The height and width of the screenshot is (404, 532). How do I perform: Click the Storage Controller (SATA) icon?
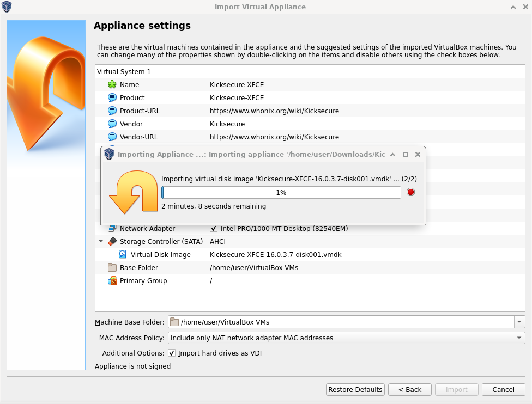pos(112,241)
